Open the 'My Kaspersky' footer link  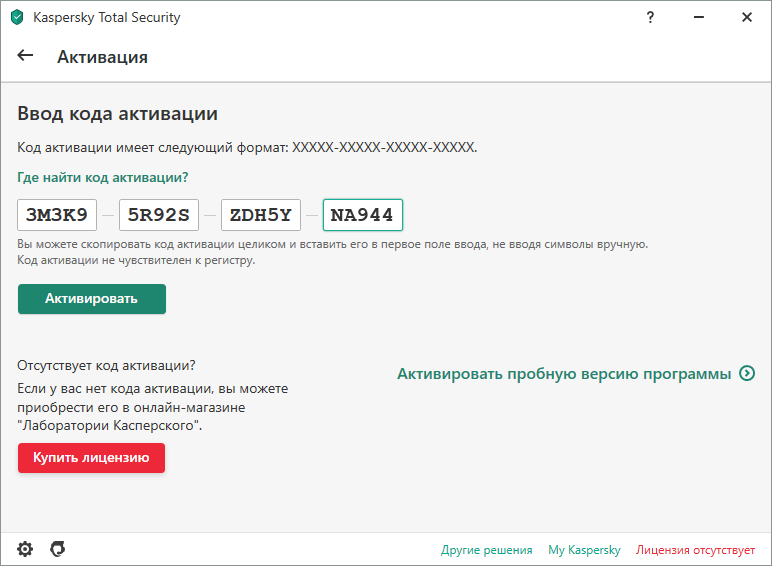pyautogui.click(x=584, y=550)
